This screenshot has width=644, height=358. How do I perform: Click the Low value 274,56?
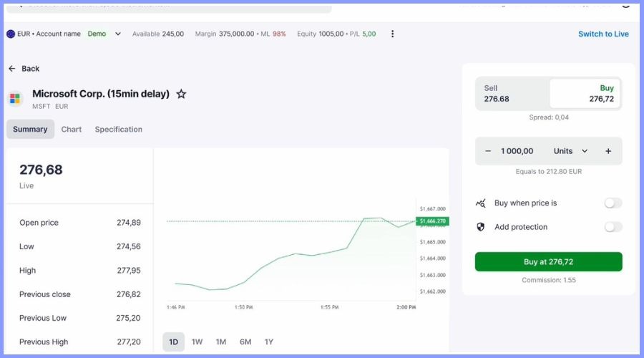[x=129, y=246]
